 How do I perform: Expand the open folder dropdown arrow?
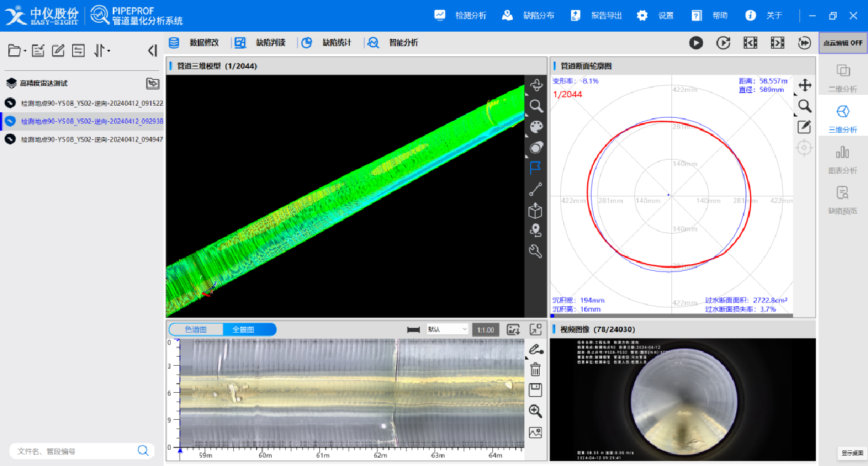(25, 52)
